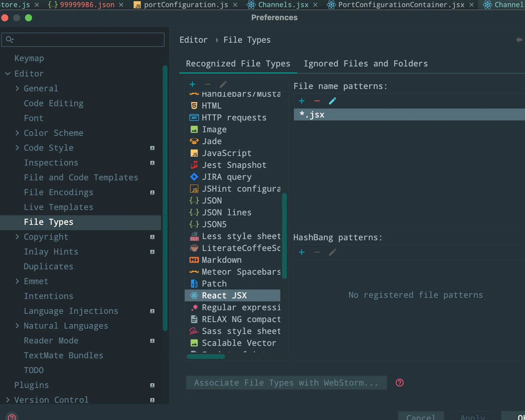This screenshot has height=420, width=525.
Task: Switch to Ignored Files and Folders tab
Action: pyautogui.click(x=366, y=64)
